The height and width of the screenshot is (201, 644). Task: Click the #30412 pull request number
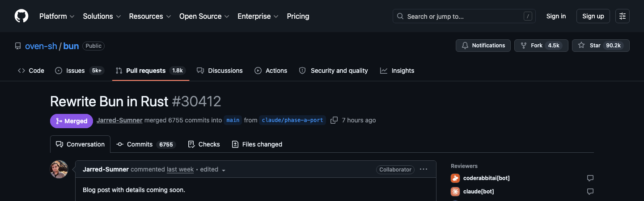tap(196, 101)
